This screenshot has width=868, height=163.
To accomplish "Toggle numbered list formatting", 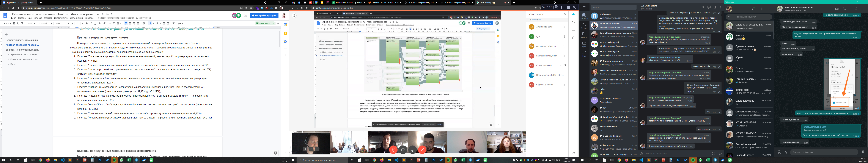I will click(x=150, y=24).
